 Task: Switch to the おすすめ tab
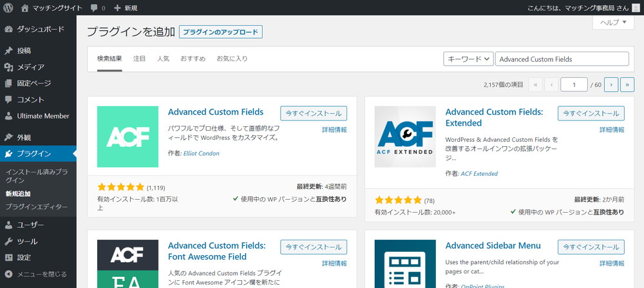(x=193, y=59)
